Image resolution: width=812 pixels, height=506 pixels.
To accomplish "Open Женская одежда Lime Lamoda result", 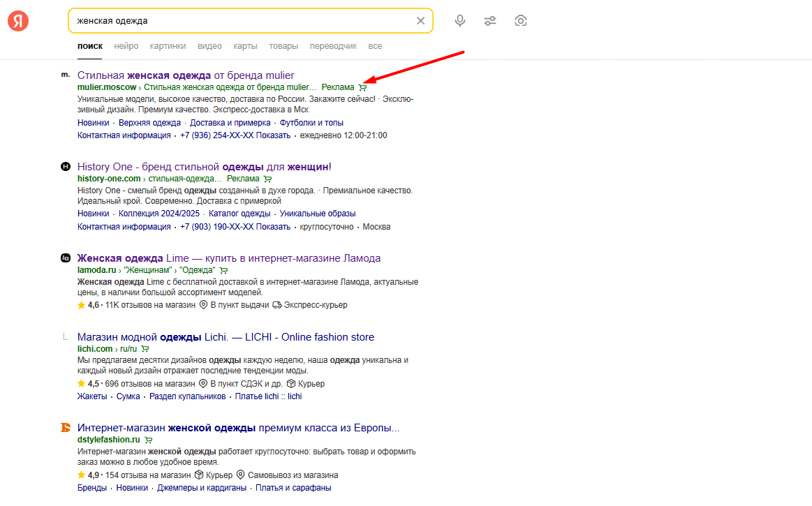I will coord(229,258).
